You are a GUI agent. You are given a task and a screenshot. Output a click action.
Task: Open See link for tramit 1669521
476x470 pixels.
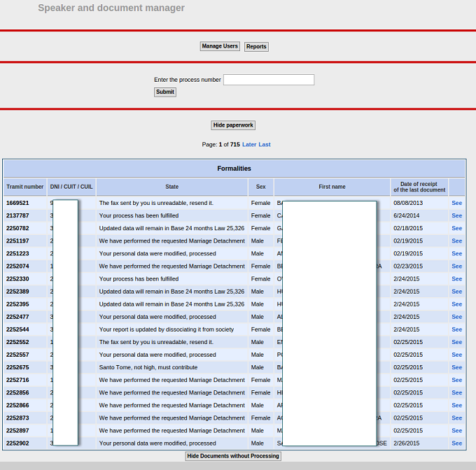pyautogui.click(x=456, y=203)
